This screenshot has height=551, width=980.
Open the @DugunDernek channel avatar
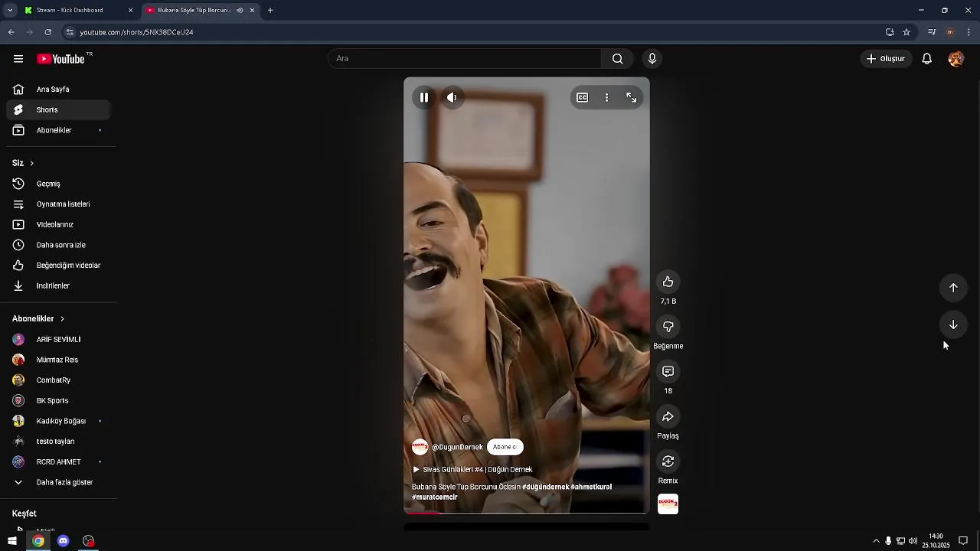click(x=420, y=447)
